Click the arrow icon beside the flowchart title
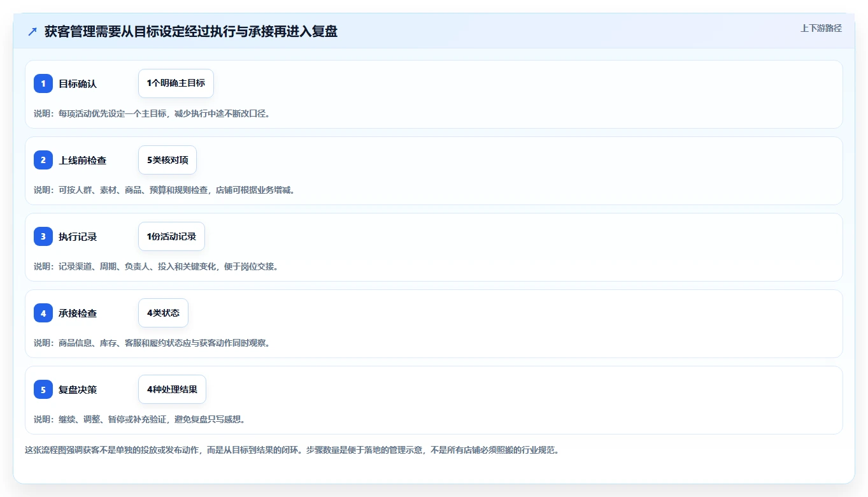The width and height of the screenshot is (868, 497). [32, 32]
